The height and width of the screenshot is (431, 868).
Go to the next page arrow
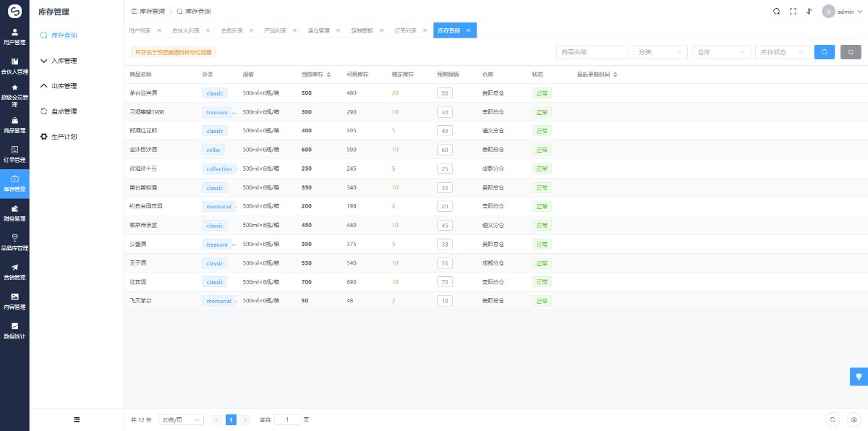(x=246, y=419)
